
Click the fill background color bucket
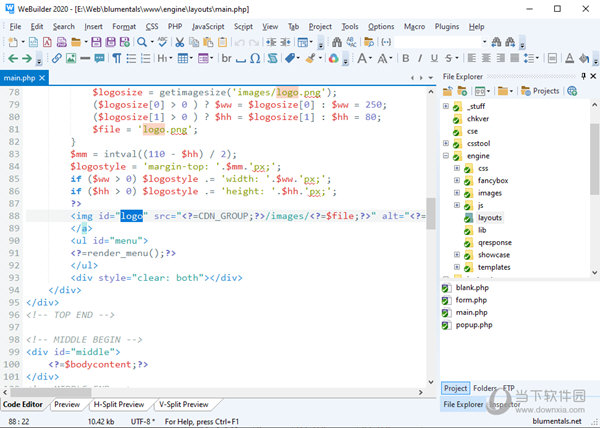584,58
